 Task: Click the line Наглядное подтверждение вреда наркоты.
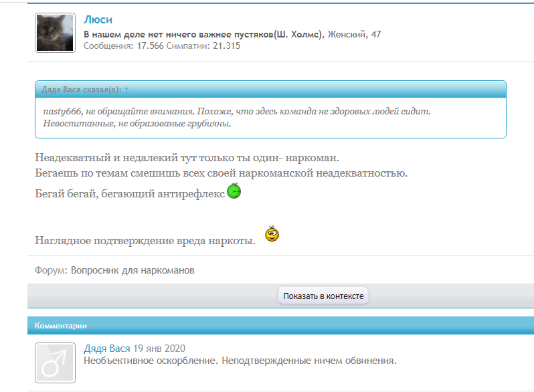[145, 240]
